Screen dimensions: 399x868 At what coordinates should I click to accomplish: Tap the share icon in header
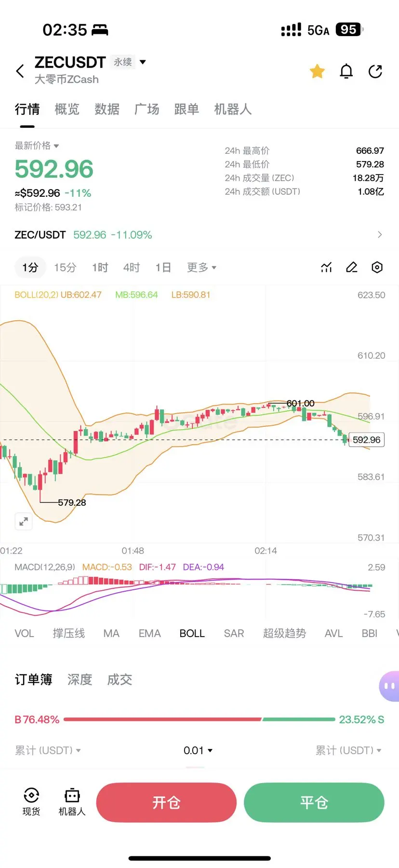[375, 71]
